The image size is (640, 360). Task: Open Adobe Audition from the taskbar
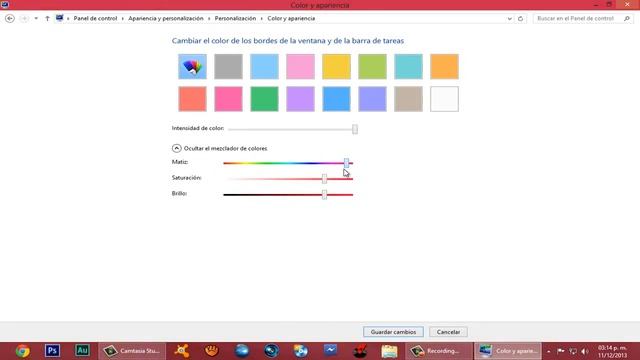tap(82, 351)
